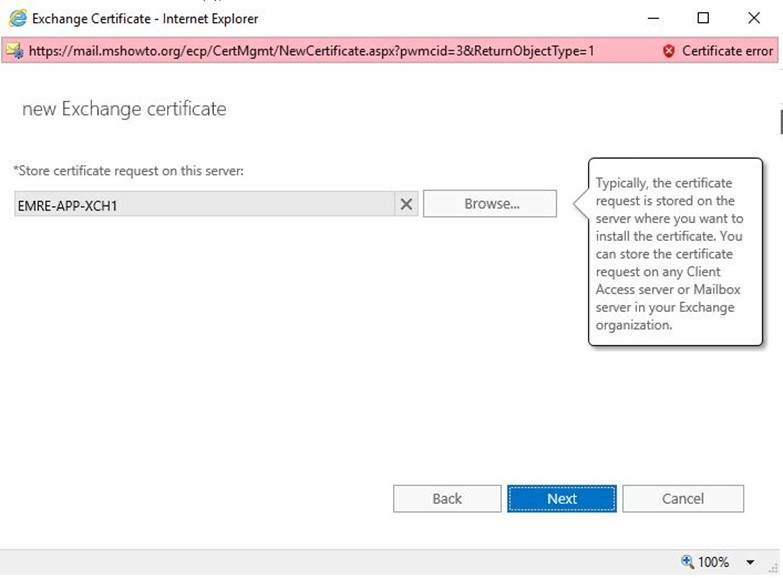Click the mail.mshowto.org URL address bar
The height and width of the screenshot is (578, 783).
click(311, 51)
